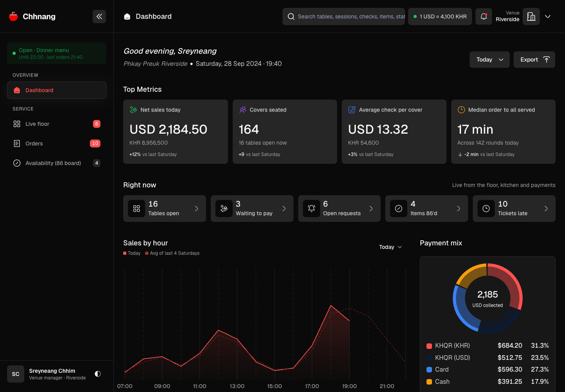Open Tables open card chevron
Image resolution: width=565 pixels, height=392 pixels.
click(197, 209)
